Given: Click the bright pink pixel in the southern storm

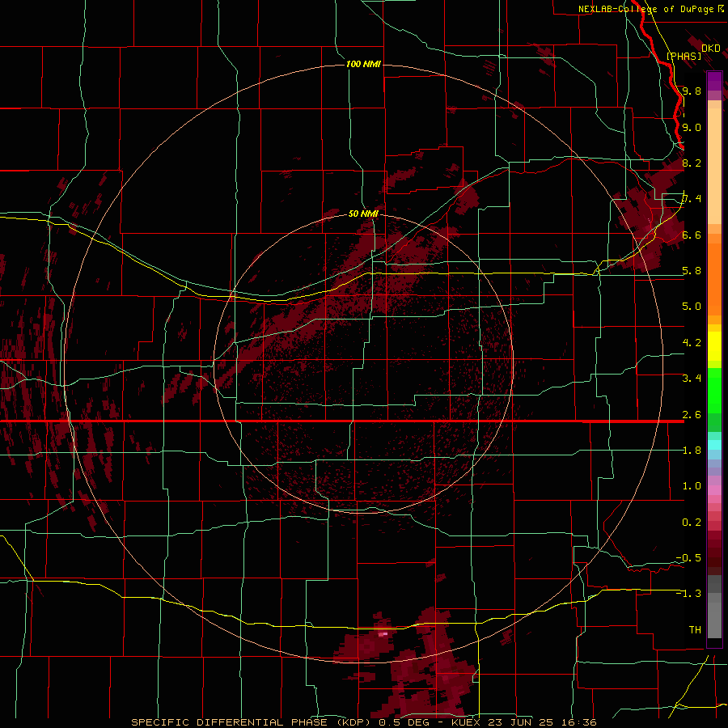Looking at the screenshot, I should 383,633.
